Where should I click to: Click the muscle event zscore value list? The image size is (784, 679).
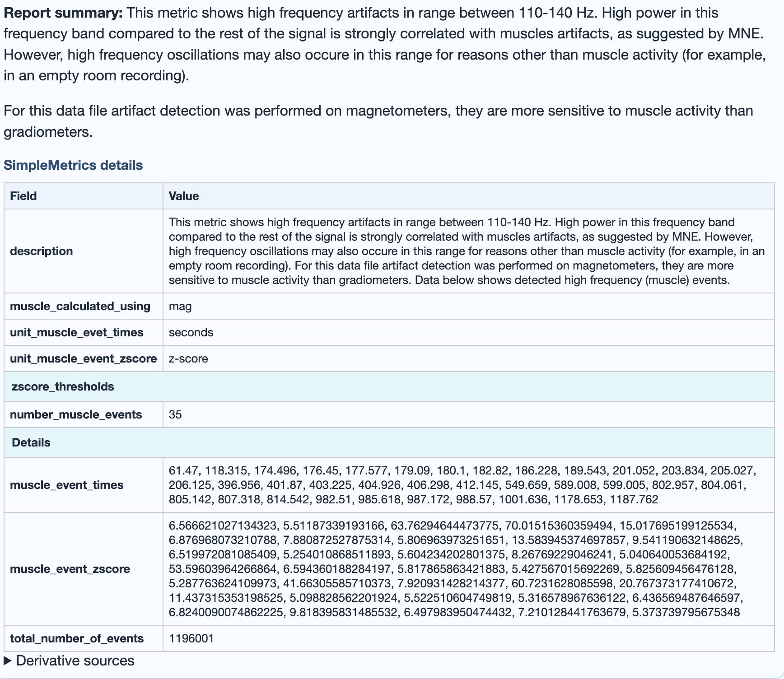coord(456,569)
